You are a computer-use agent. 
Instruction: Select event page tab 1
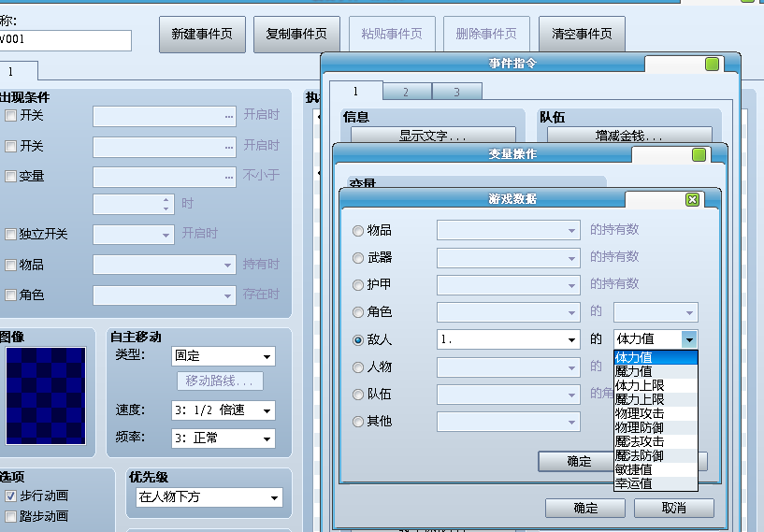point(18,72)
